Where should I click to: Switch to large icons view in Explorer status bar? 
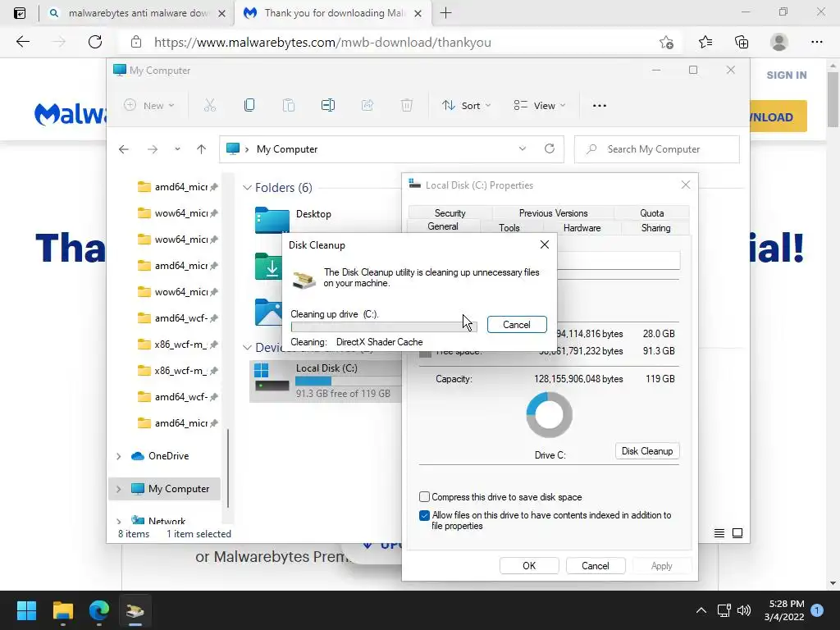point(737,533)
